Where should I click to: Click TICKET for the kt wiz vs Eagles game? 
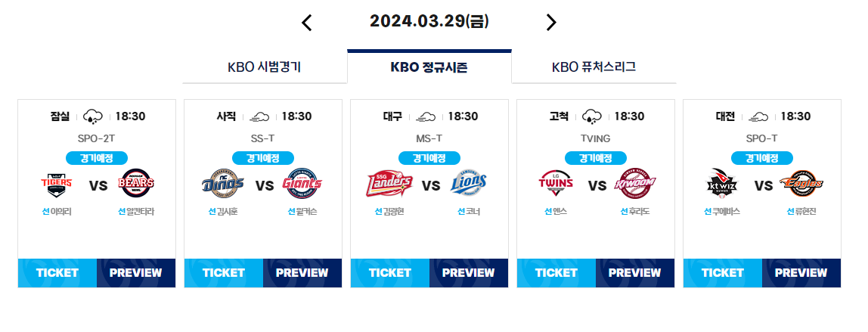point(723,273)
